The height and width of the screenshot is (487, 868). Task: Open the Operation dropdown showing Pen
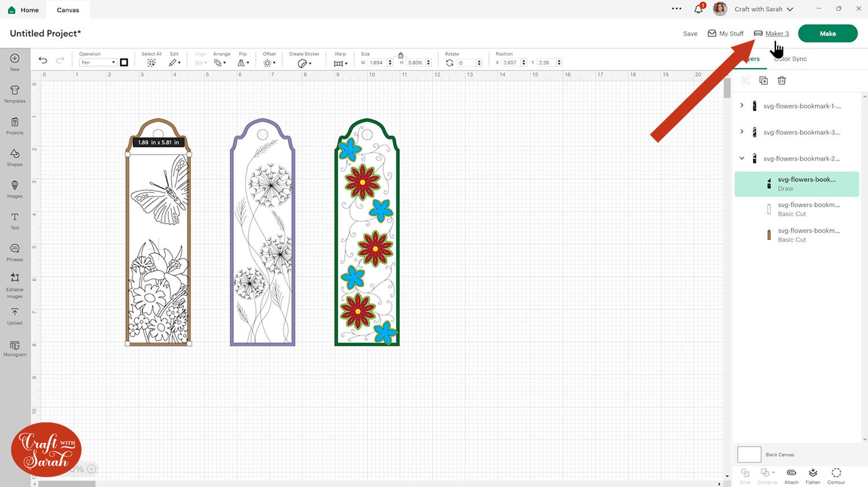(x=98, y=62)
